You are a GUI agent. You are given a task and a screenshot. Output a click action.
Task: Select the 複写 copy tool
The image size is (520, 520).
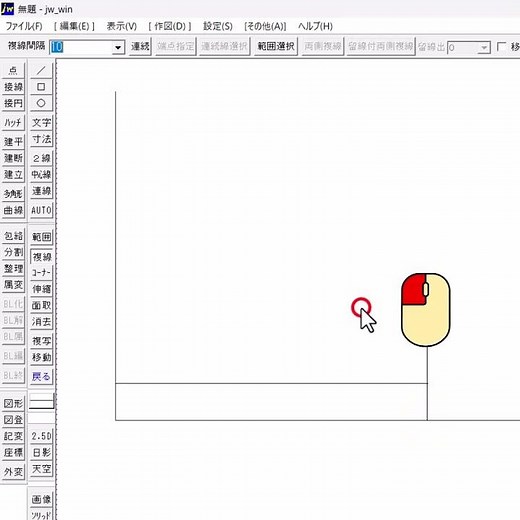(x=41, y=341)
